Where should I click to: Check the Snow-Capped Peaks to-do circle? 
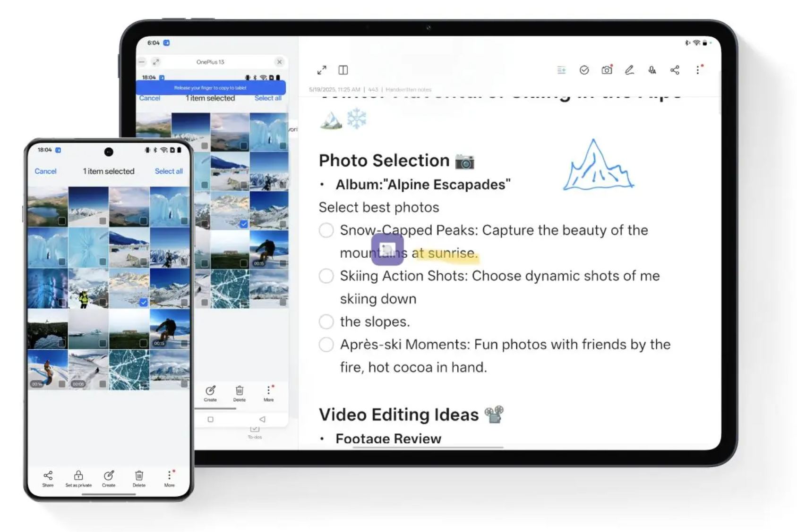(x=326, y=230)
